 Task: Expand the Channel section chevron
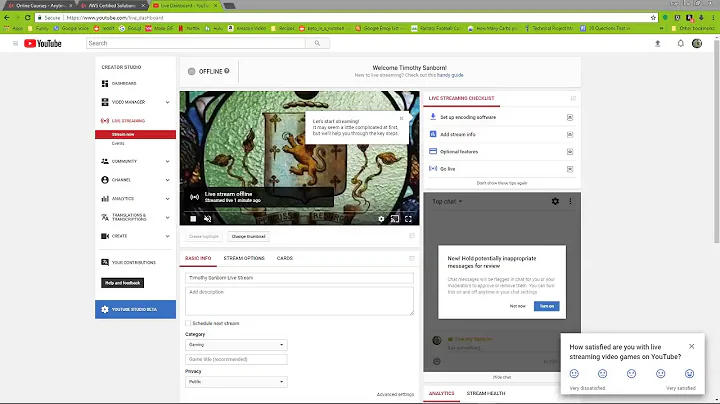pyautogui.click(x=168, y=180)
